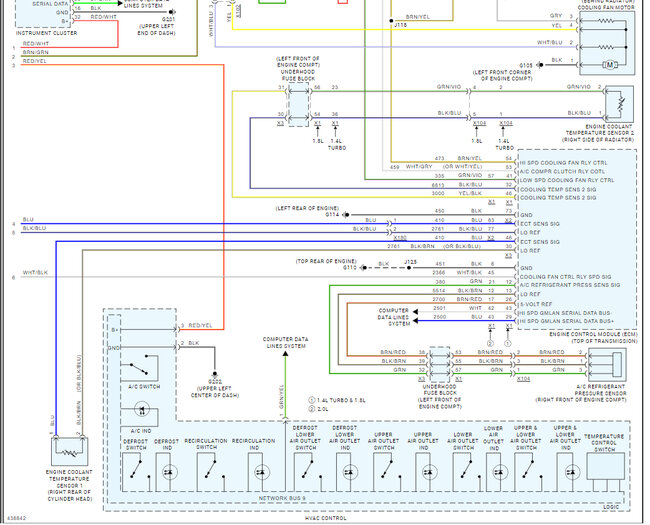Viewport: 650px width, 525px height.
Task: Click the Recirculation Switch contact symbol
Action: click(211, 471)
